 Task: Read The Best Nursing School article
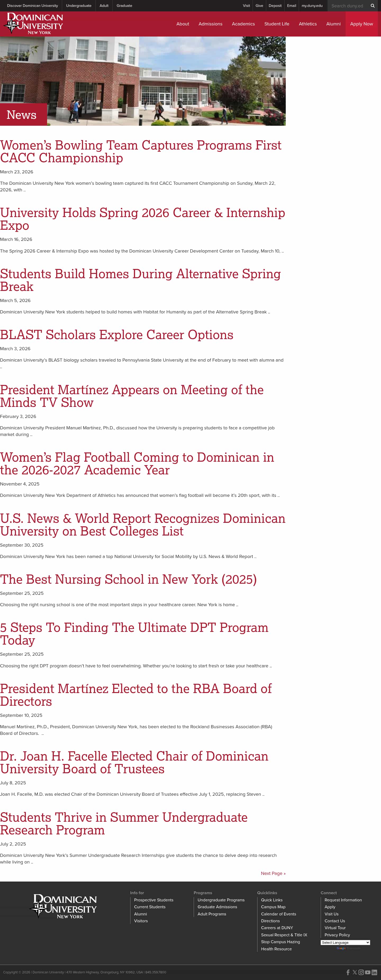(x=128, y=579)
